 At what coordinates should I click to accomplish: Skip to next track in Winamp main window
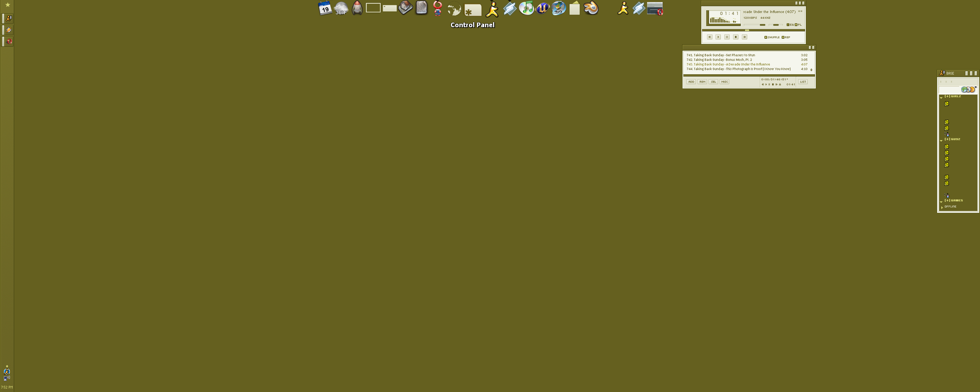[745, 37]
